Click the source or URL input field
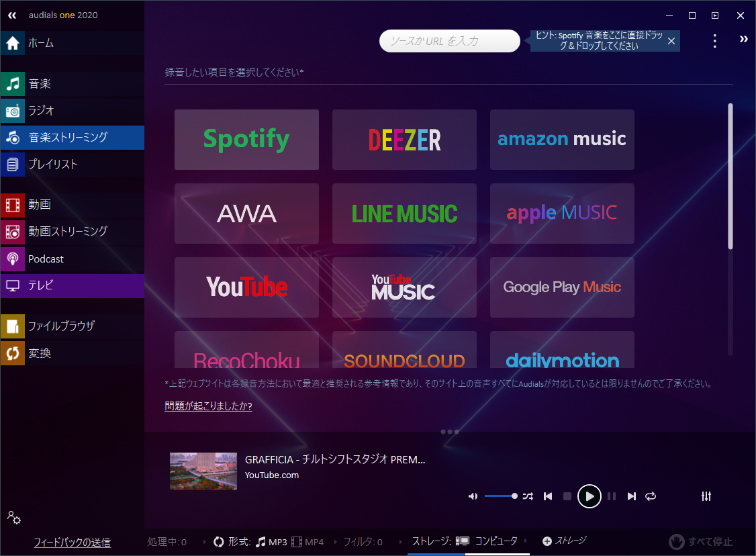Image resolution: width=756 pixels, height=556 pixels. tap(449, 41)
